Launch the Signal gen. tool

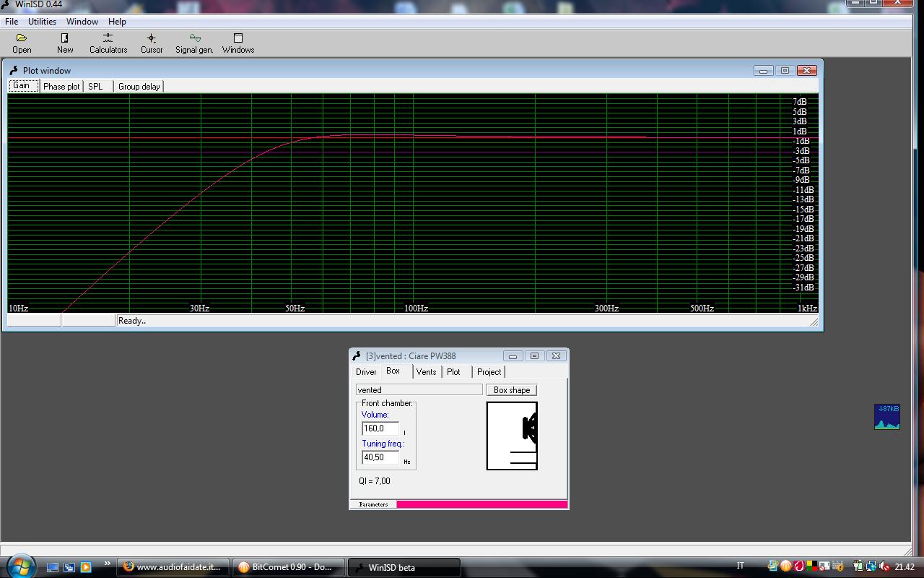click(x=194, y=43)
